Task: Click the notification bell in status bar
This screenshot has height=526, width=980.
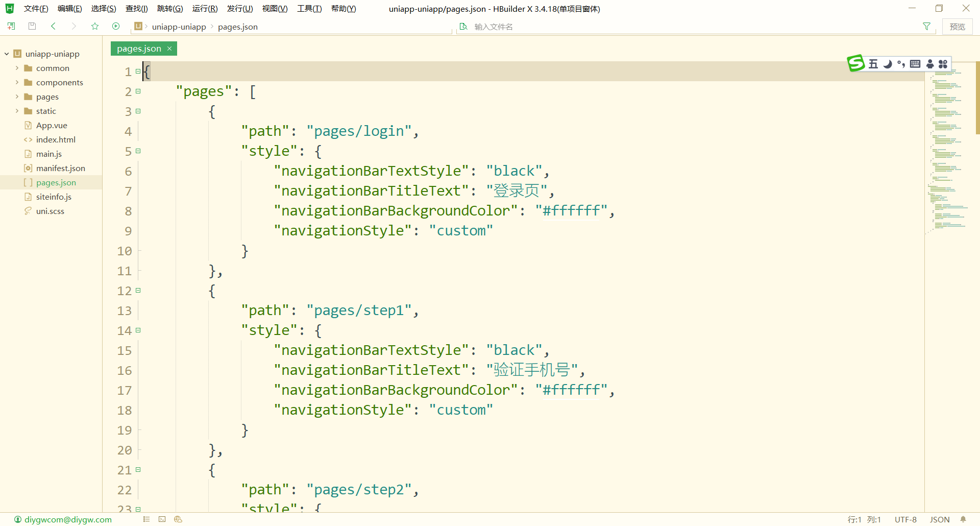Action: (963, 519)
